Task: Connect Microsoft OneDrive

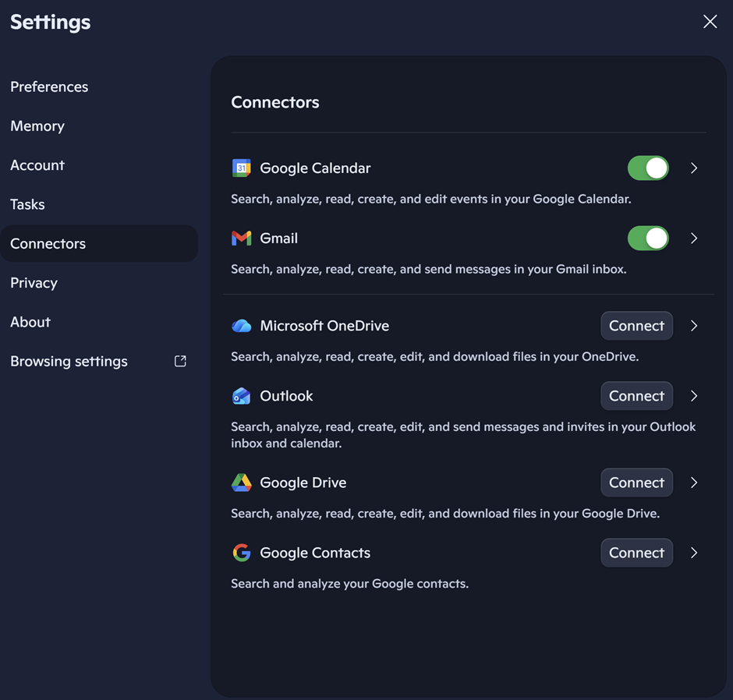Action: 636,326
